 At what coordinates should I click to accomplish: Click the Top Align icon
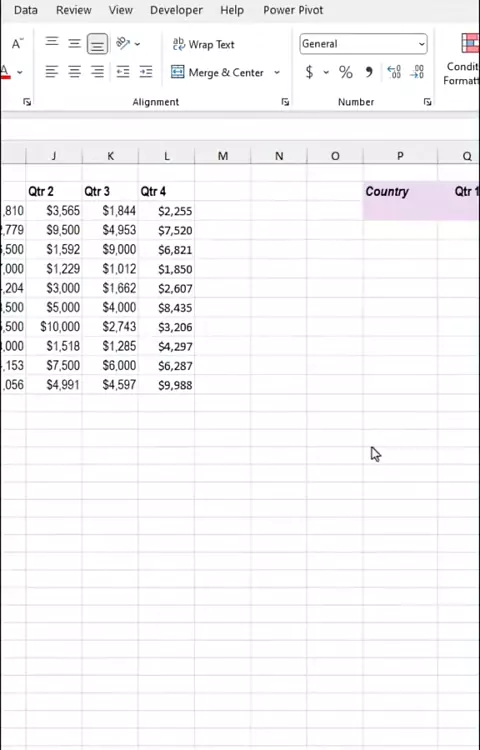(x=52, y=44)
